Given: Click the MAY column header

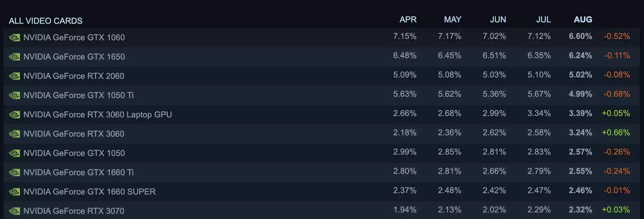Looking at the screenshot, I should tap(453, 20).
